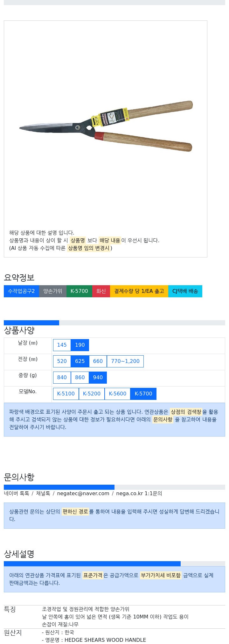Pick the 770~1,200 length option

click(125, 361)
